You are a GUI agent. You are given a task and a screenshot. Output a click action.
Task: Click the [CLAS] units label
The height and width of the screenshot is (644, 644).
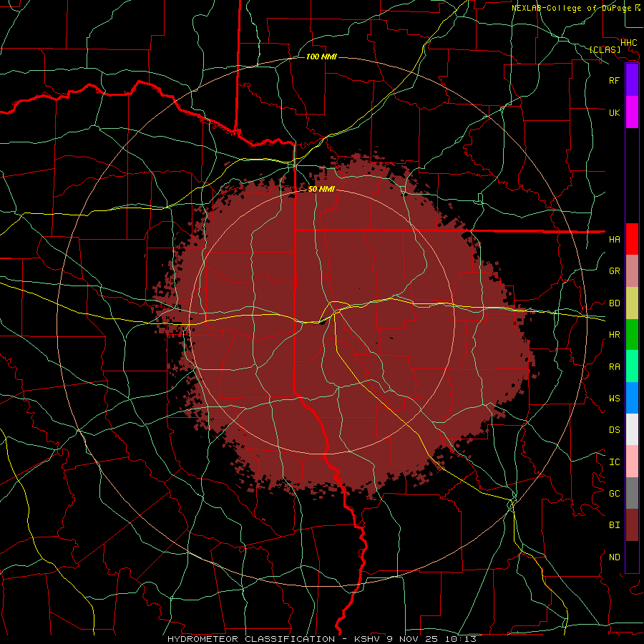point(605,49)
